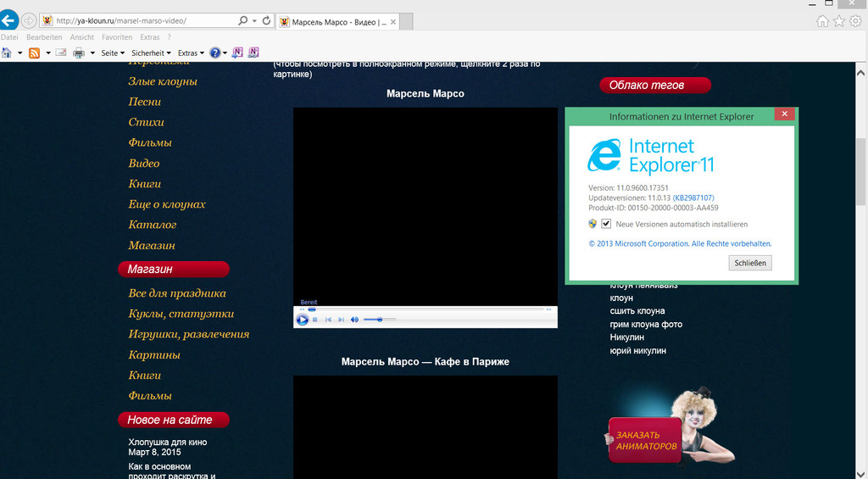Viewport: 868px width, 479px height.
Task: Open the ? help menu
Action: pyautogui.click(x=169, y=37)
